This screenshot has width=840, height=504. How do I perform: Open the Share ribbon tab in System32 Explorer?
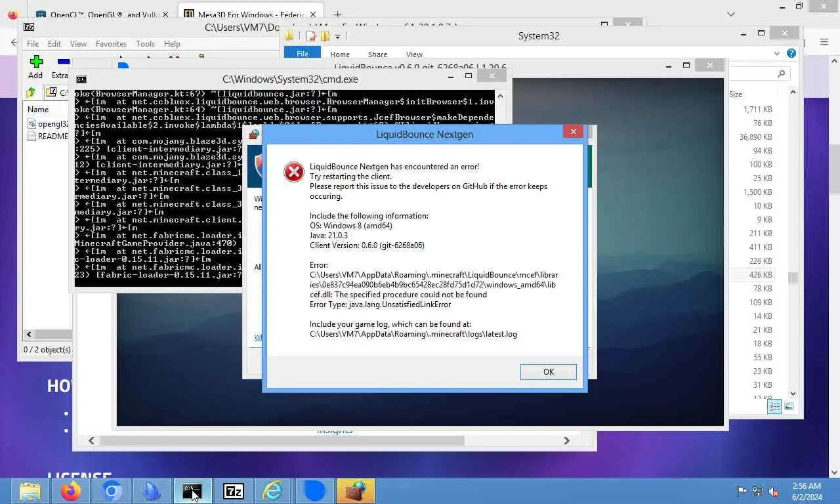(x=377, y=54)
